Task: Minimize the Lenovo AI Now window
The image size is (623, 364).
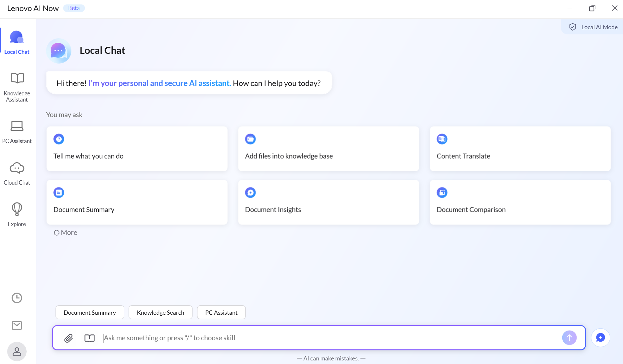Action: (570, 8)
